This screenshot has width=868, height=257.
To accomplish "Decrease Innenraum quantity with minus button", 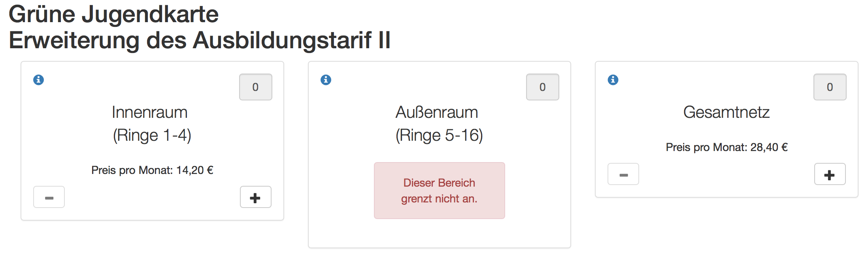I will coord(49,197).
